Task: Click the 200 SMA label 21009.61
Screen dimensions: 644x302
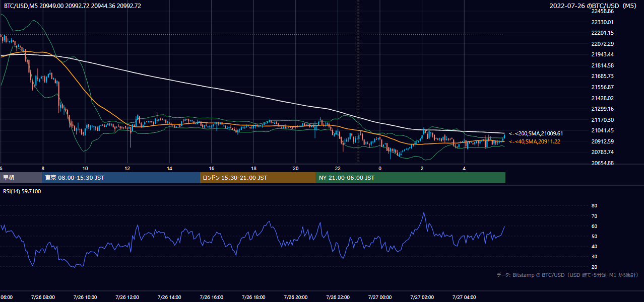Action: (536, 133)
